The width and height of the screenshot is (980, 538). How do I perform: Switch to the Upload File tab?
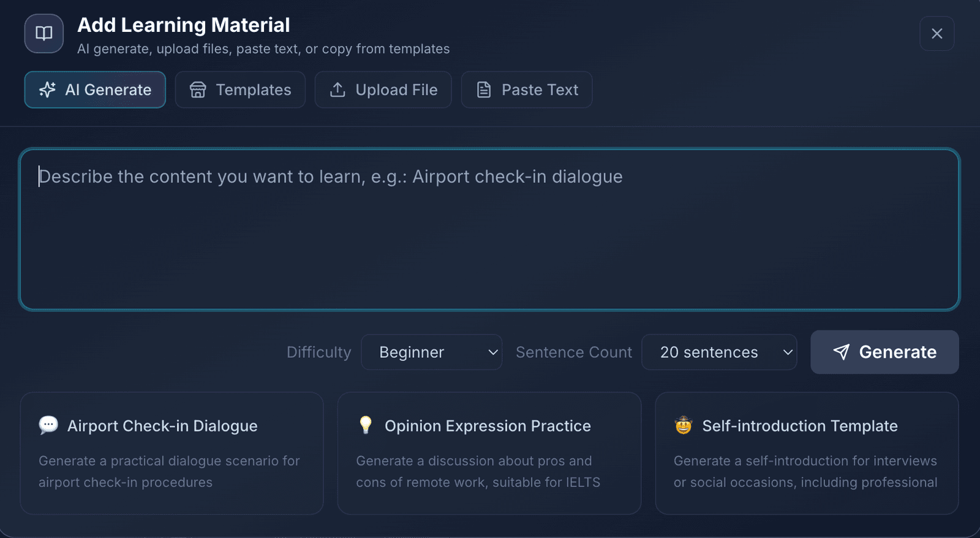pos(383,89)
